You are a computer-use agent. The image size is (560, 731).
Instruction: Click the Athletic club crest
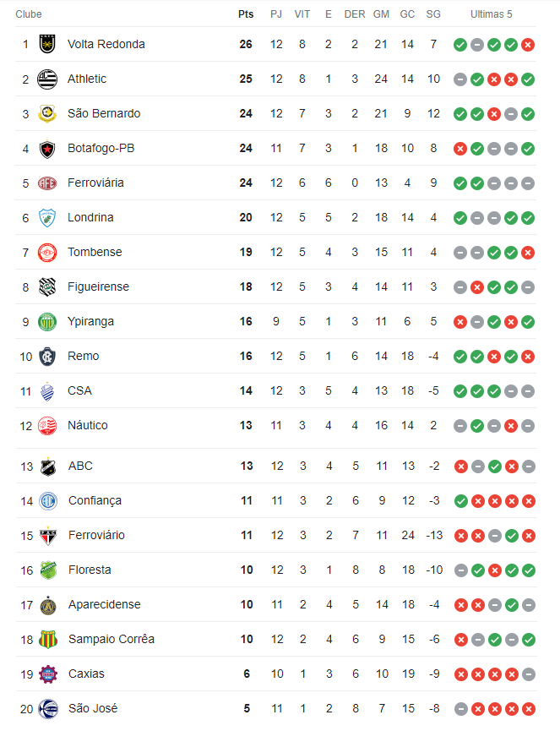point(47,79)
